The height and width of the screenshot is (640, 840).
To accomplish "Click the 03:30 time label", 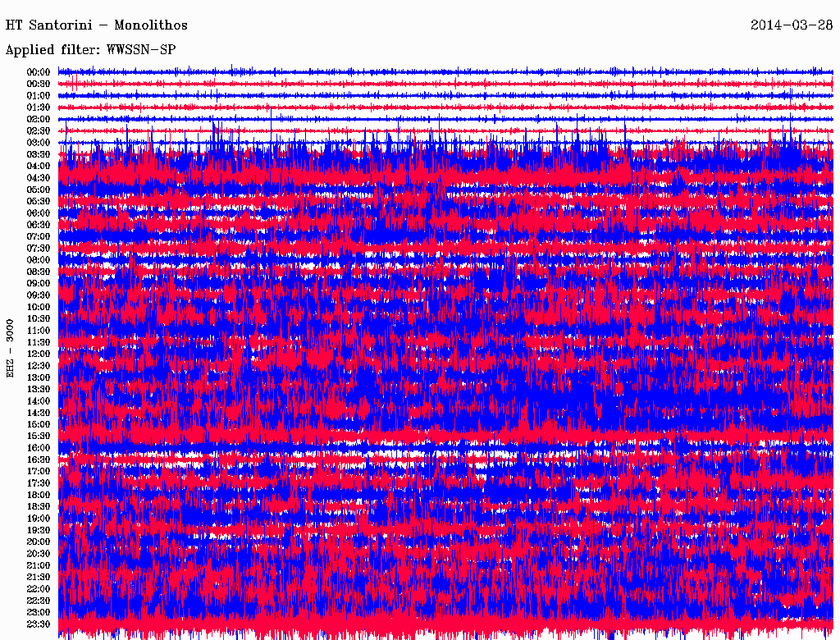I will coord(39,154).
